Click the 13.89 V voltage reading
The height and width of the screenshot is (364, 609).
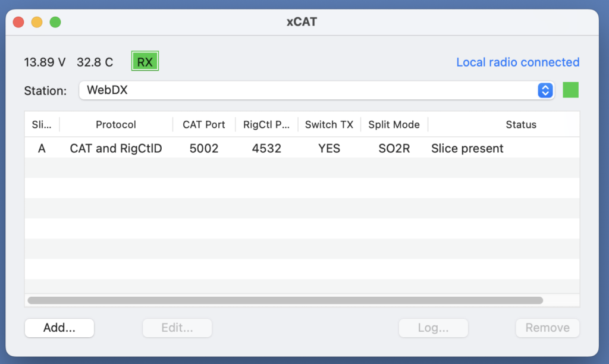[45, 62]
